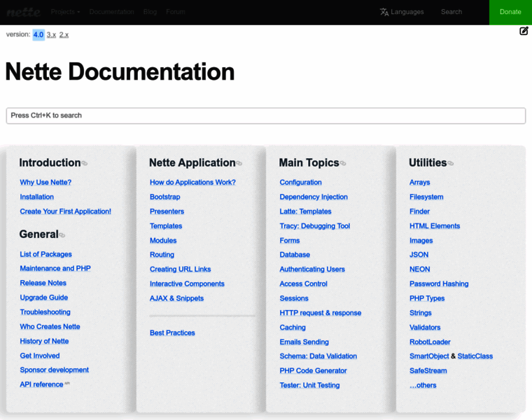532x420 pixels.
Task: Open the Configuration page
Action: pyautogui.click(x=300, y=182)
